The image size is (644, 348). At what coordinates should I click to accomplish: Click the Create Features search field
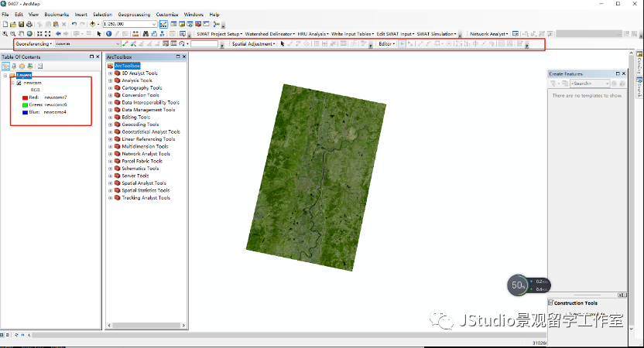(x=590, y=84)
